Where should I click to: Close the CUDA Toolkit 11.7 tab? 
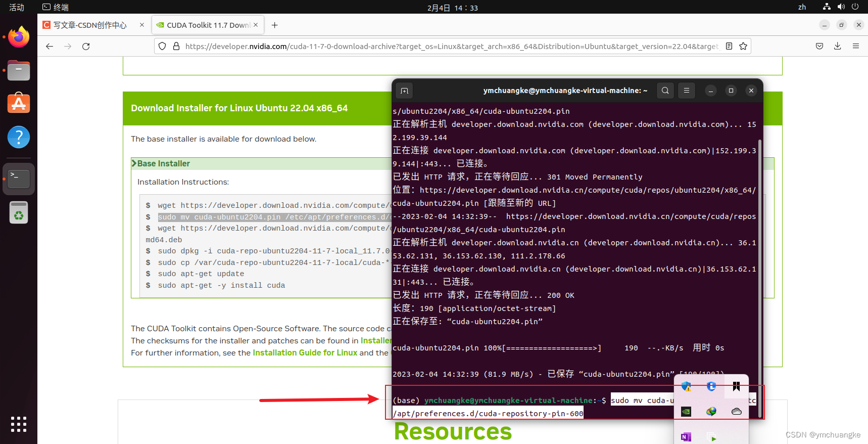coord(256,25)
